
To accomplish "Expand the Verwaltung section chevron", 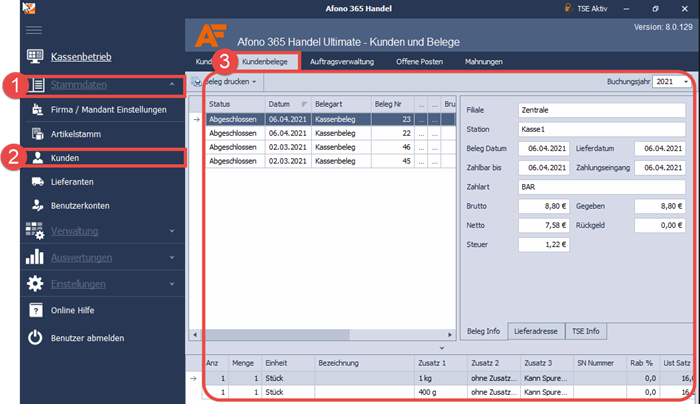I will [172, 231].
